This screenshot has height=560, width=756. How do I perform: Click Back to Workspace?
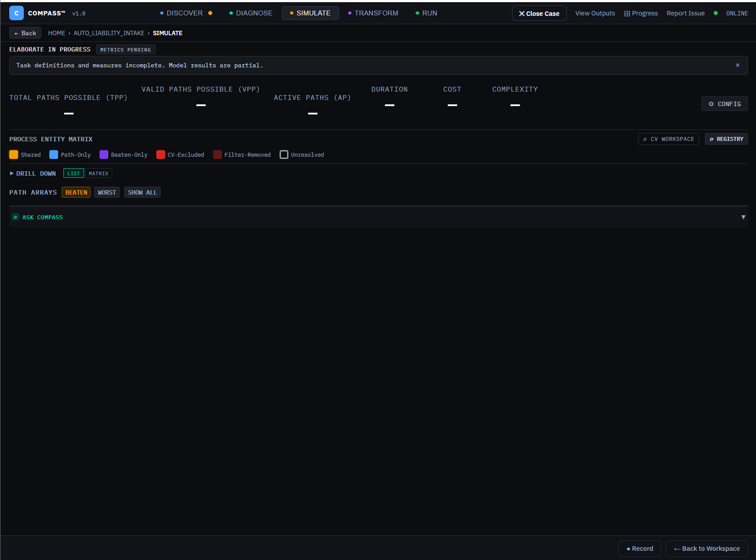coord(707,549)
